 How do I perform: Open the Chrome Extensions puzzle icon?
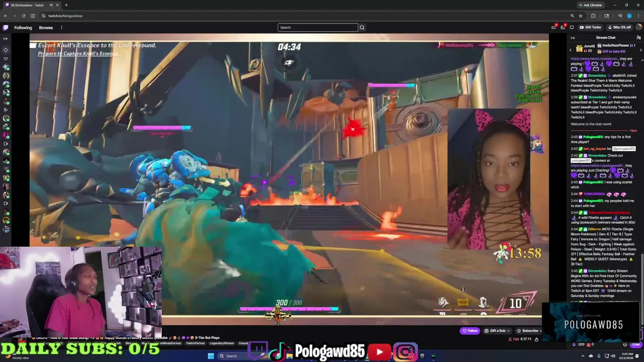pos(593,16)
